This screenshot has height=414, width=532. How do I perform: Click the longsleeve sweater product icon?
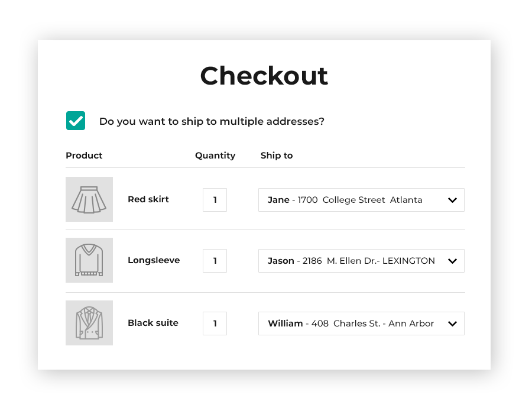click(89, 260)
